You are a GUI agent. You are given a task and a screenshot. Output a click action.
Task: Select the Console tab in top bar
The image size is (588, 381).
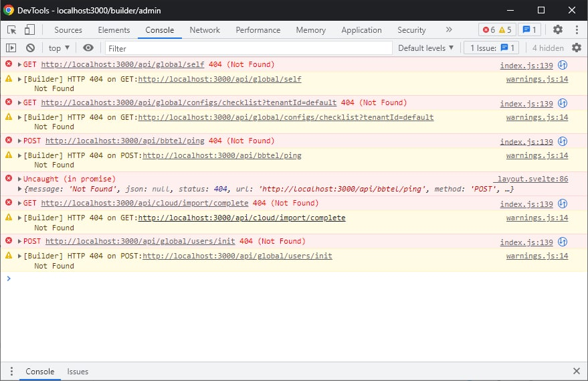pos(159,30)
